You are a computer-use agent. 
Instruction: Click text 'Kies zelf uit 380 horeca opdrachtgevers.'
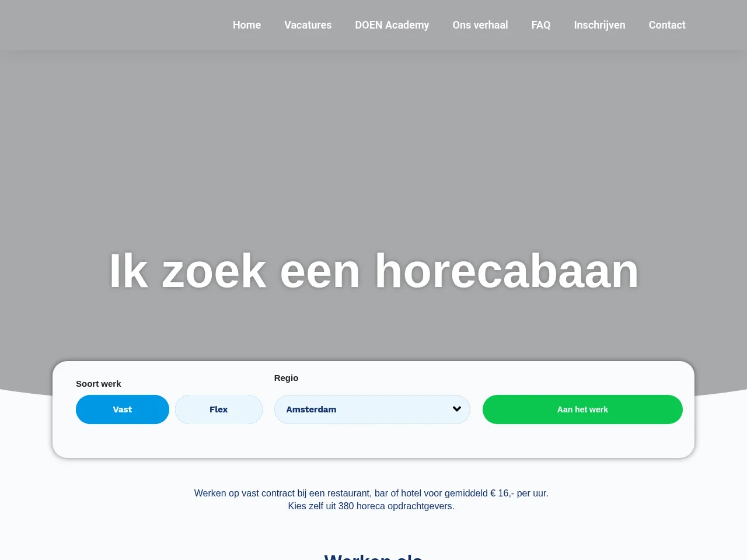click(371, 506)
